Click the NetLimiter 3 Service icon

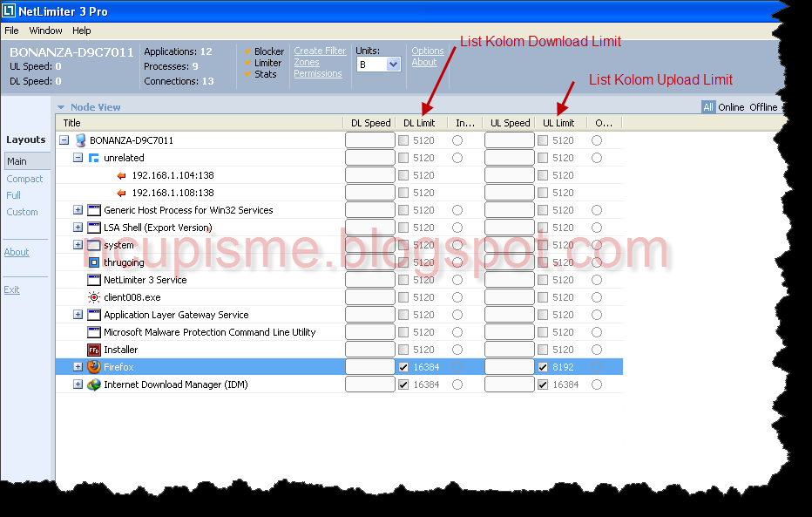pos(94,280)
